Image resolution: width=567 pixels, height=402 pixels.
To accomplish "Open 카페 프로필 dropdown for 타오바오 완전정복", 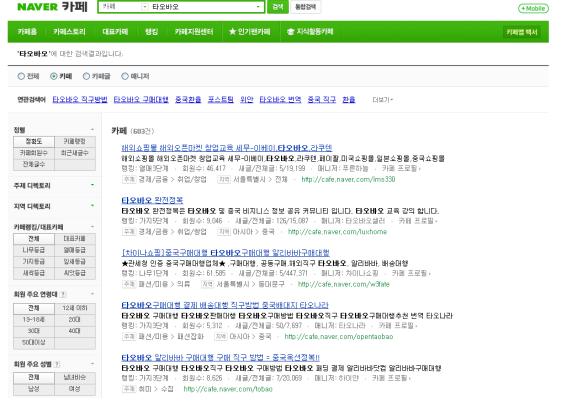I will pyautogui.click(x=417, y=221).
